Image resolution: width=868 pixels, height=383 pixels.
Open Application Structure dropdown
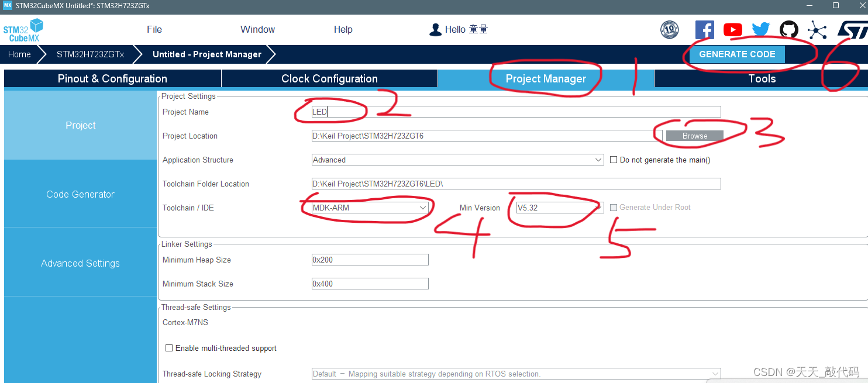pyautogui.click(x=458, y=160)
